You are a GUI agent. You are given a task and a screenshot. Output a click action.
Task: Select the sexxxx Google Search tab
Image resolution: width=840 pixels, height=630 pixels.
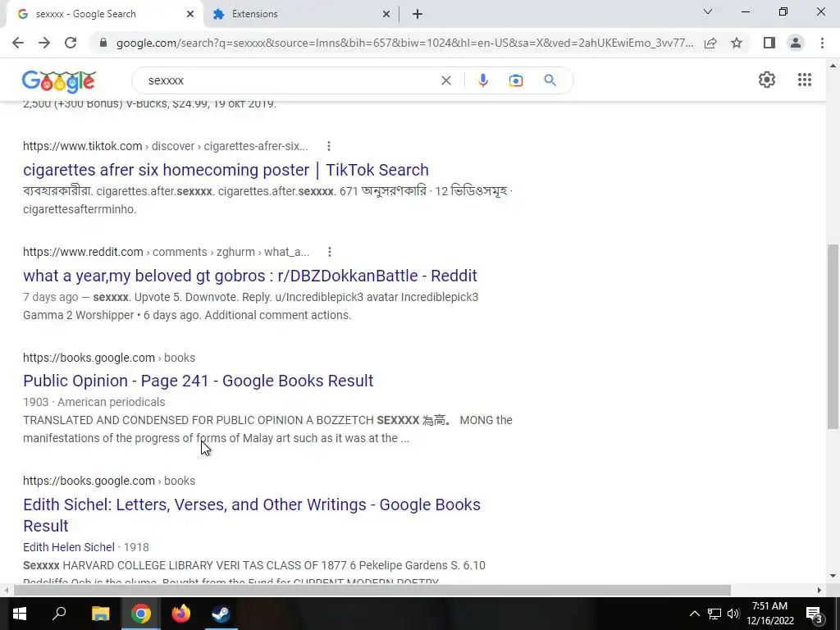104,14
